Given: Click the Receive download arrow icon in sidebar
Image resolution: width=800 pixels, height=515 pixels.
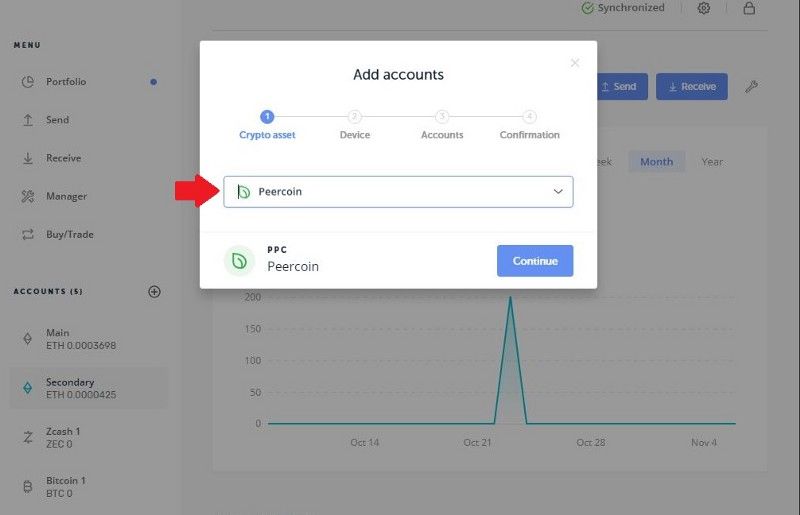Looking at the screenshot, I should (28, 158).
